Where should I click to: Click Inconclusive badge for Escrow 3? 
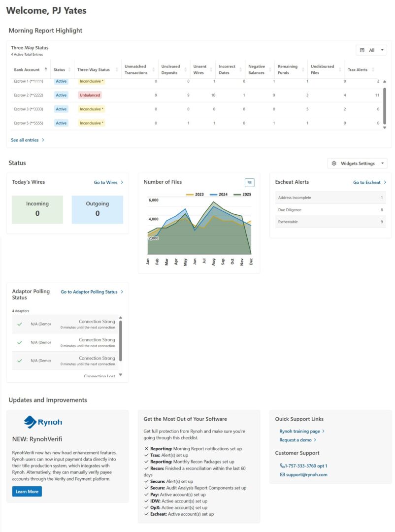[x=91, y=109]
